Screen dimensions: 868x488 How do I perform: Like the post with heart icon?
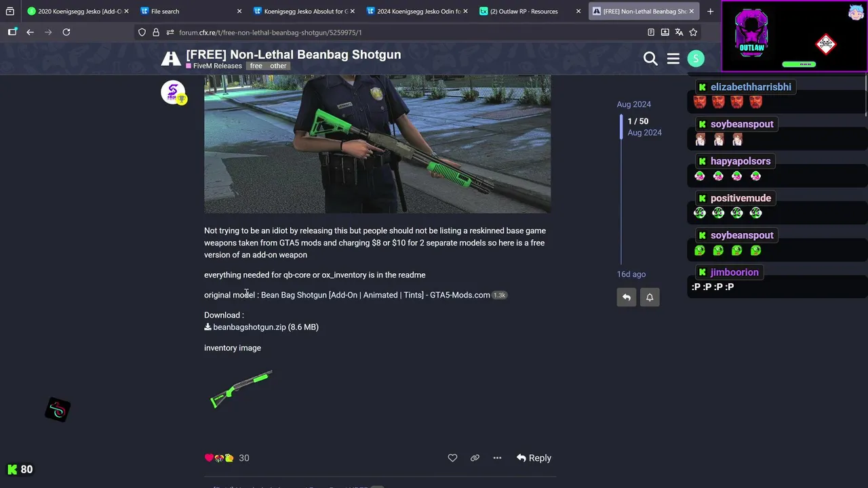click(x=452, y=458)
